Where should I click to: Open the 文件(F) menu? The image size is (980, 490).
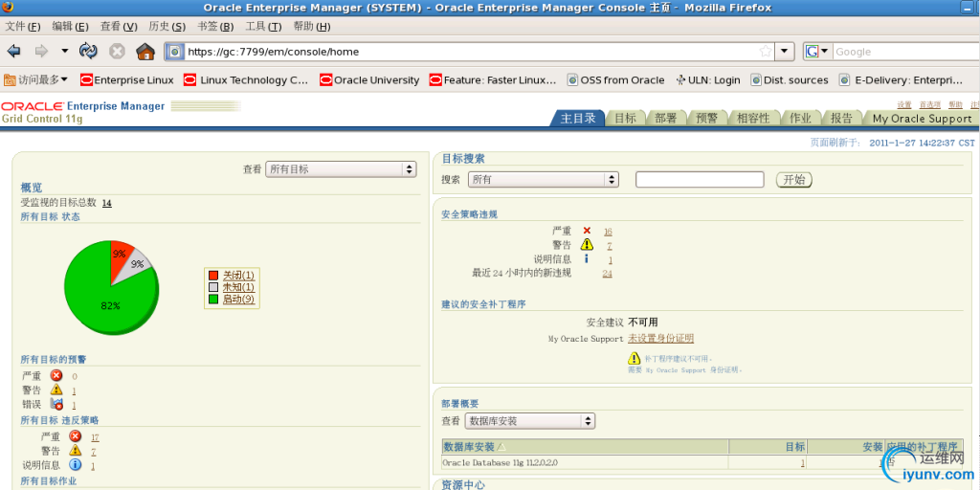click(x=23, y=26)
